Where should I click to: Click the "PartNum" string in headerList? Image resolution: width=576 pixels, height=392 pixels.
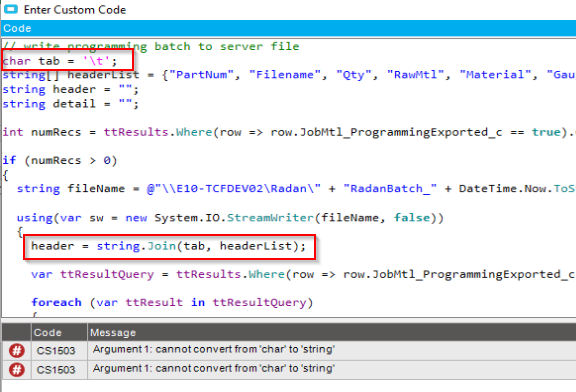point(201,75)
